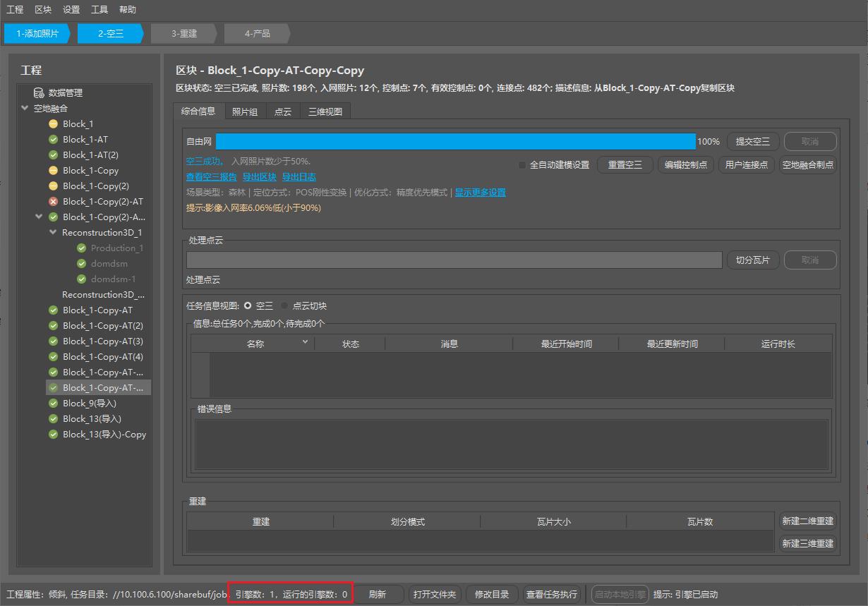The image size is (868, 606).
Task: Click the 最近开始时间 column header
Action: point(566,344)
